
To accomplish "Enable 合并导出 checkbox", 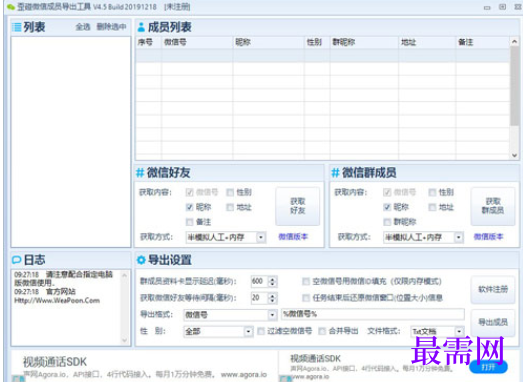I will [322, 331].
